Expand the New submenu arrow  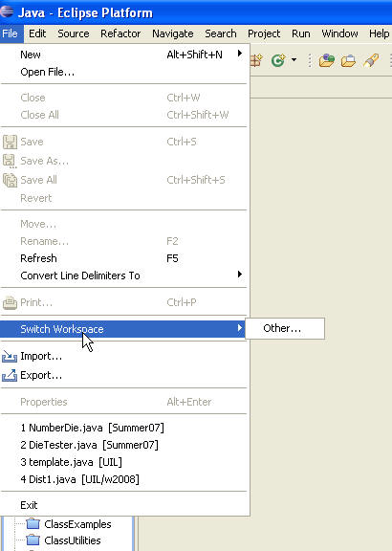[240, 54]
